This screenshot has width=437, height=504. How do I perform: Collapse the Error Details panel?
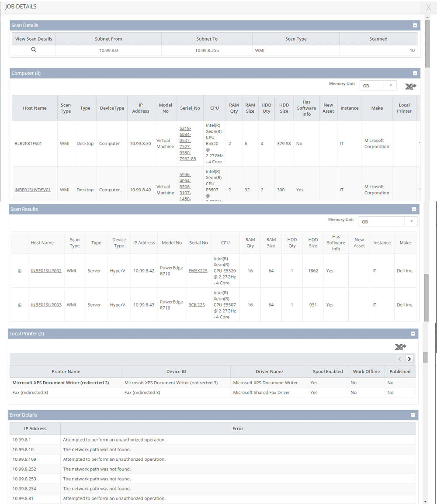413,415
